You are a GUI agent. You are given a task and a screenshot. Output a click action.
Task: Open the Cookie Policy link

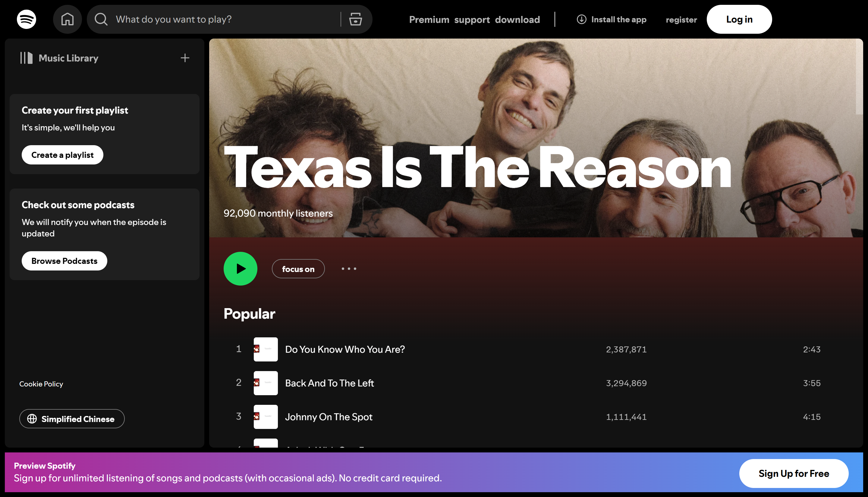pos(41,384)
